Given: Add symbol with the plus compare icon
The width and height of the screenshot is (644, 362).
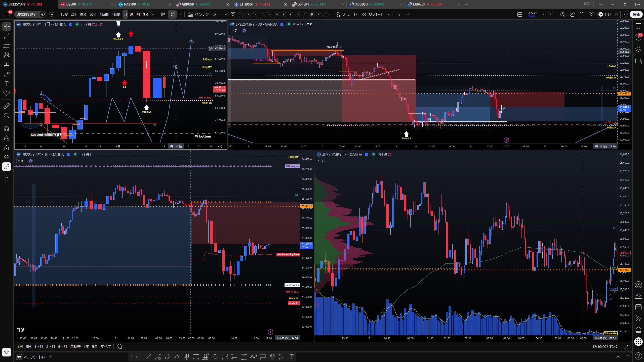Looking at the screenshot, I should 52,14.
